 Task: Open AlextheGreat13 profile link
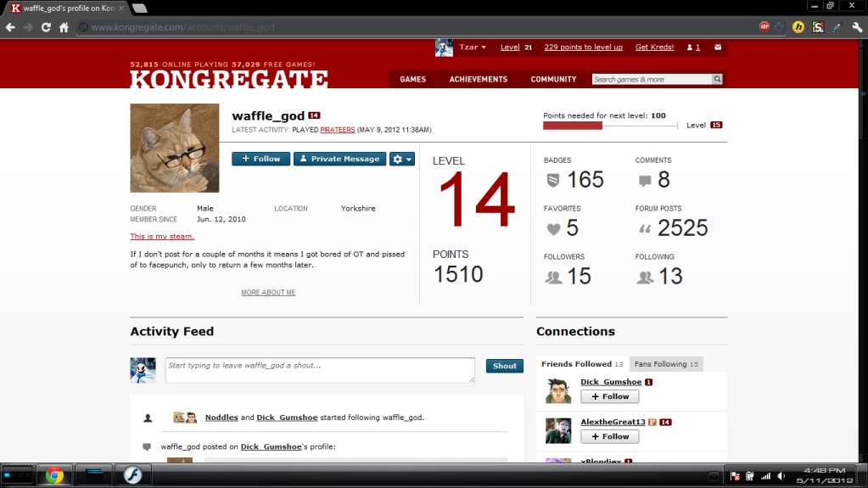click(613, 422)
